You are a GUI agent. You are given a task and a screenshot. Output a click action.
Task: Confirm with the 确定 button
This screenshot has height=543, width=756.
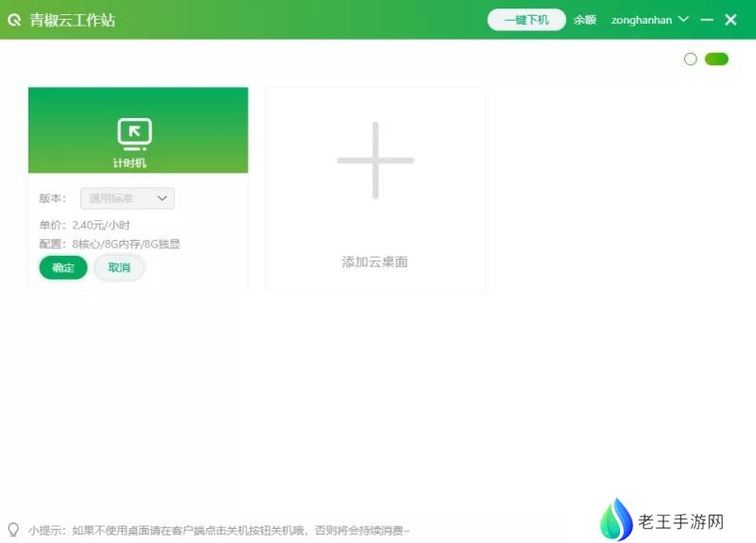point(63,268)
